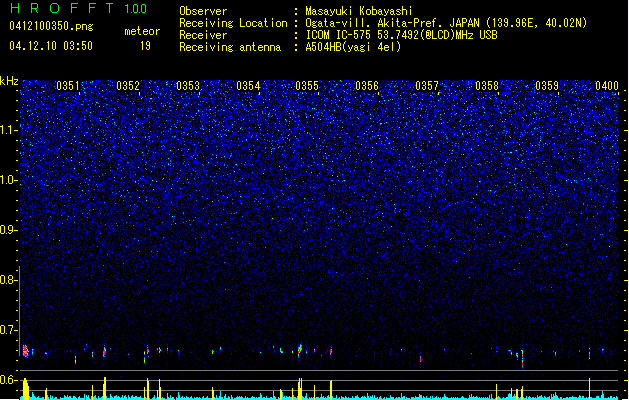
Task: Click the 0355 time marker
Action: [307, 86]
